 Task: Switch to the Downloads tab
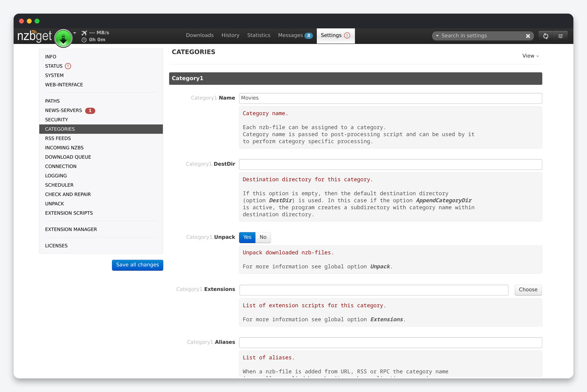200,35
